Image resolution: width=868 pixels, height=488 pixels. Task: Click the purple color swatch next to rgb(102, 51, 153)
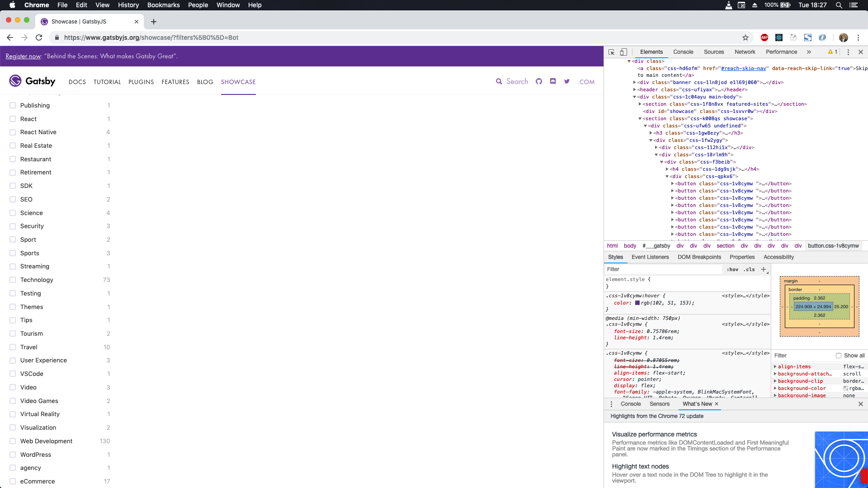click(x=638, y=303)
